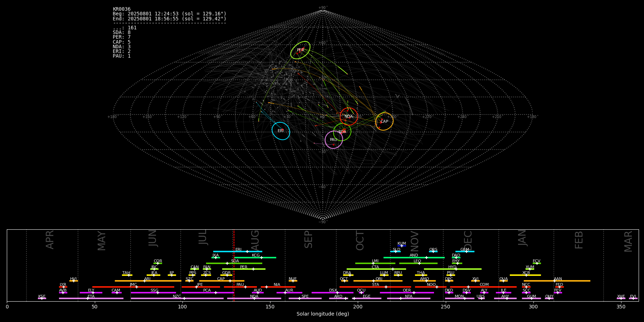Viewport: 644px width, 322px height.
Task: Select the cyan ERI activity bar in the timeline
Action: pyautogui.click(x=238, y=252)
